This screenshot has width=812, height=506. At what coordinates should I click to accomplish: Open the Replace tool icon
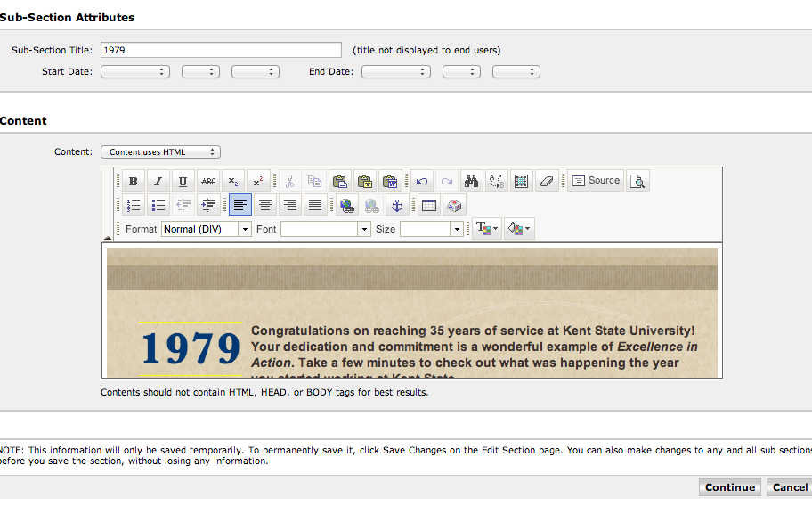(x=496, y=181)
